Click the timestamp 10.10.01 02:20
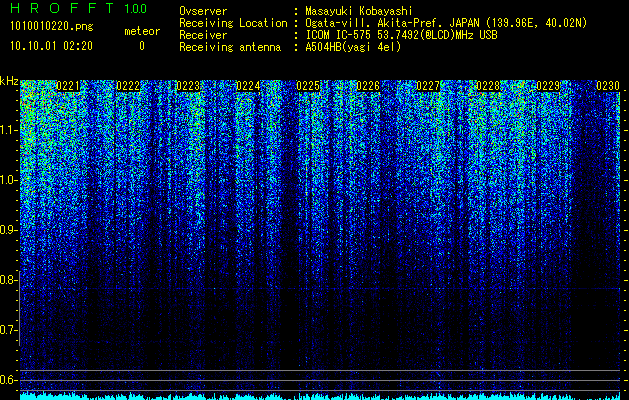Image resolution: width=629 pixels, height=400 pixels. pyautogui.click(x=51, y=46)
